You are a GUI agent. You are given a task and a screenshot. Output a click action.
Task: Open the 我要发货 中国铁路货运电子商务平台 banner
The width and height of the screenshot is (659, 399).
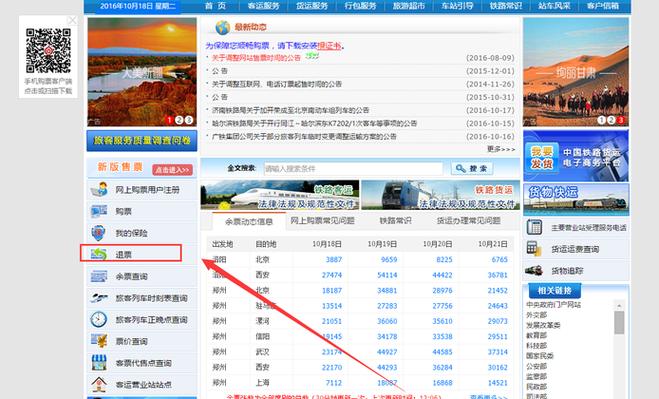click(x=576, y=156)
